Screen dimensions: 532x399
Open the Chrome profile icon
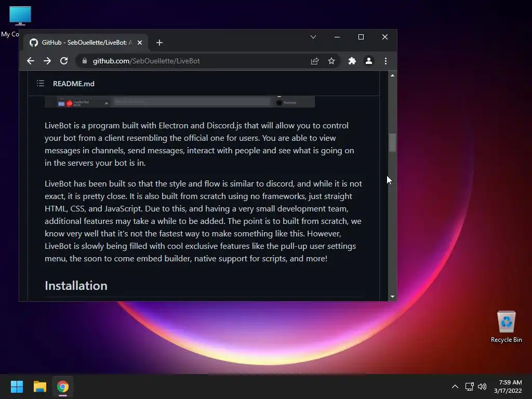pos(369,61)
